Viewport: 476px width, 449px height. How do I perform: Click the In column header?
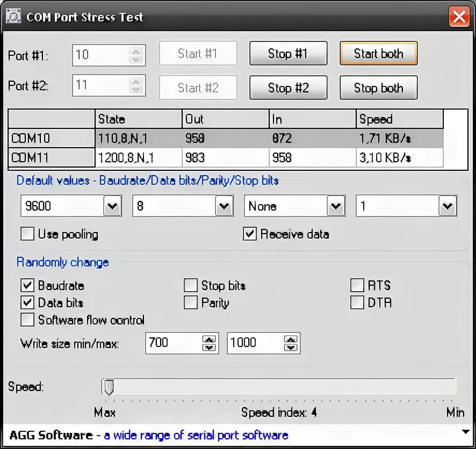[313, 119]
